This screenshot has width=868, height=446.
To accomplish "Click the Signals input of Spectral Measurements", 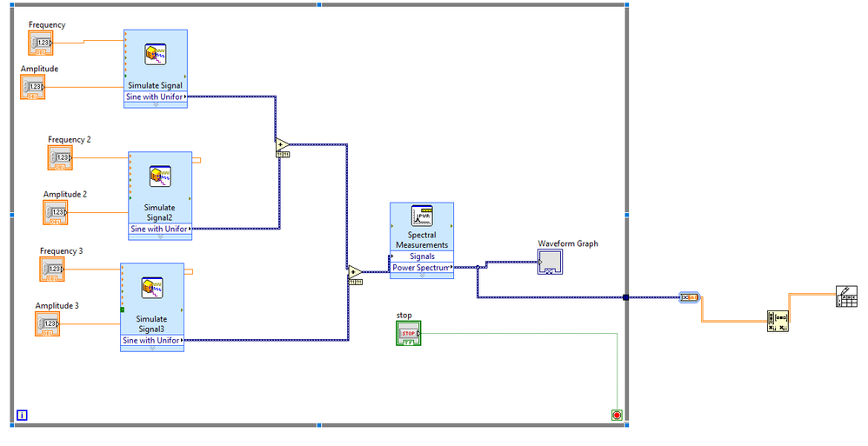I will [422, 256].
